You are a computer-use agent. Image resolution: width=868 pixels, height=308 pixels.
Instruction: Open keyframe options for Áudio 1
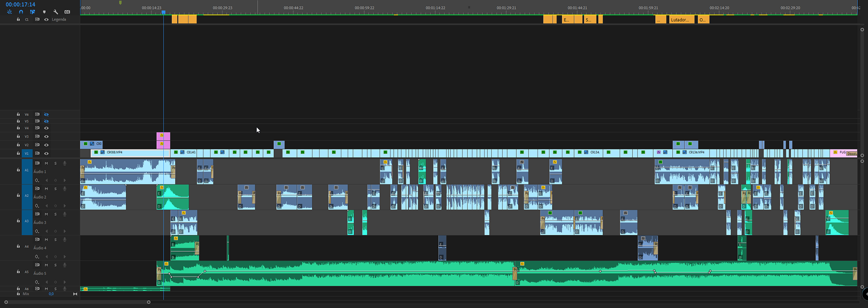(x=37, y=180)
